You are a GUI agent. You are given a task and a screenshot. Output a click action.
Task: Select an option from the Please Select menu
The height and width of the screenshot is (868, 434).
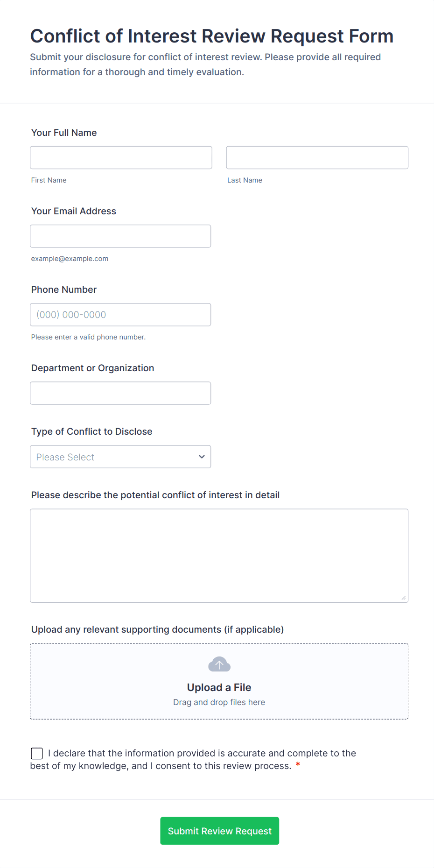point(120,457)
